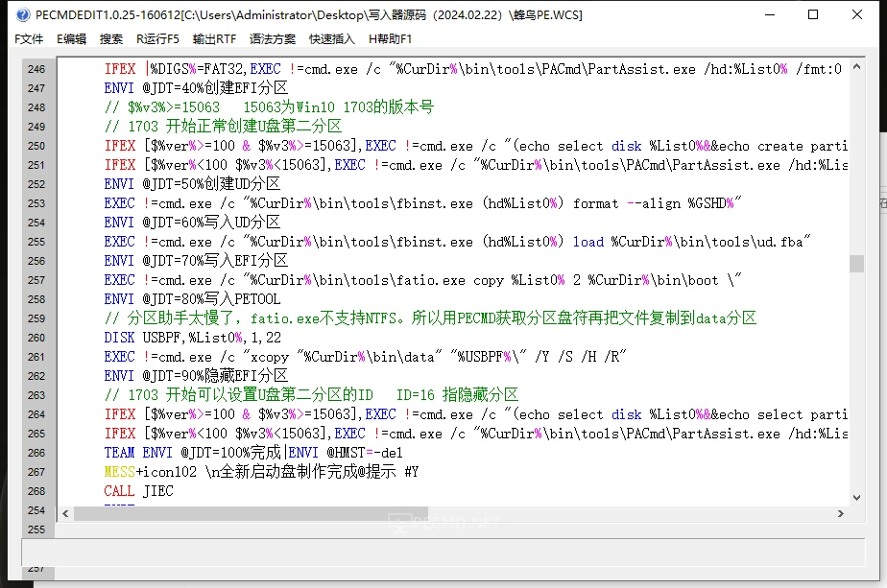The width and height of the screenshot is (887, 588).
Task: Click the horizontal scrollbar right arrow
Action: [841, 514]
